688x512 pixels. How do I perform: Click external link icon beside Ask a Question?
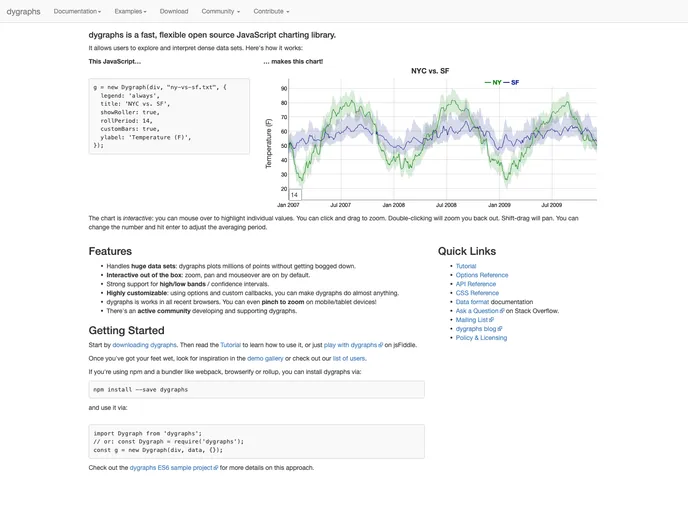pos(502,311)
